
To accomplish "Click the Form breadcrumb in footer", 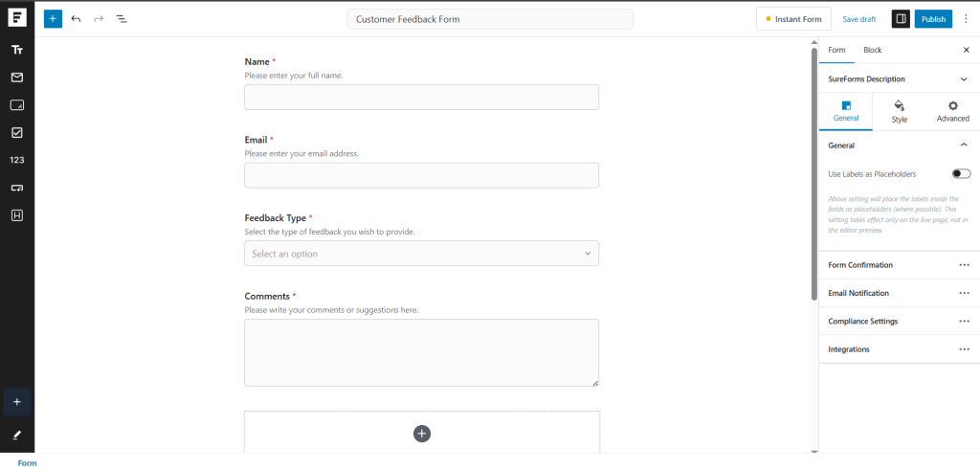I will pyautogui.click(x=27, y=463).
